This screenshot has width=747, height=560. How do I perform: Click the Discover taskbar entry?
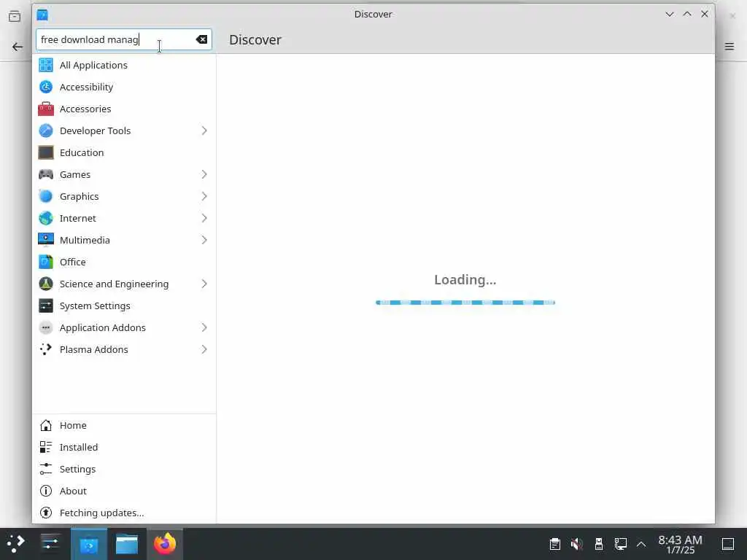(x=88, y=544)
